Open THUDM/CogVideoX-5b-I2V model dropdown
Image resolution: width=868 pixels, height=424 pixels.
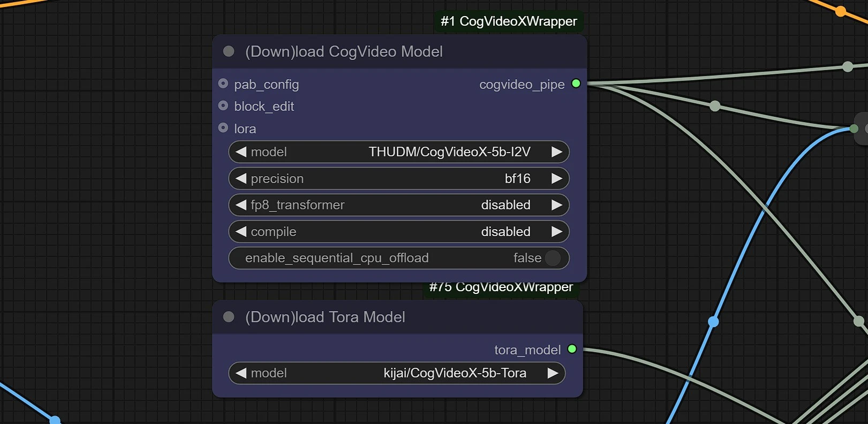point(398,152)
